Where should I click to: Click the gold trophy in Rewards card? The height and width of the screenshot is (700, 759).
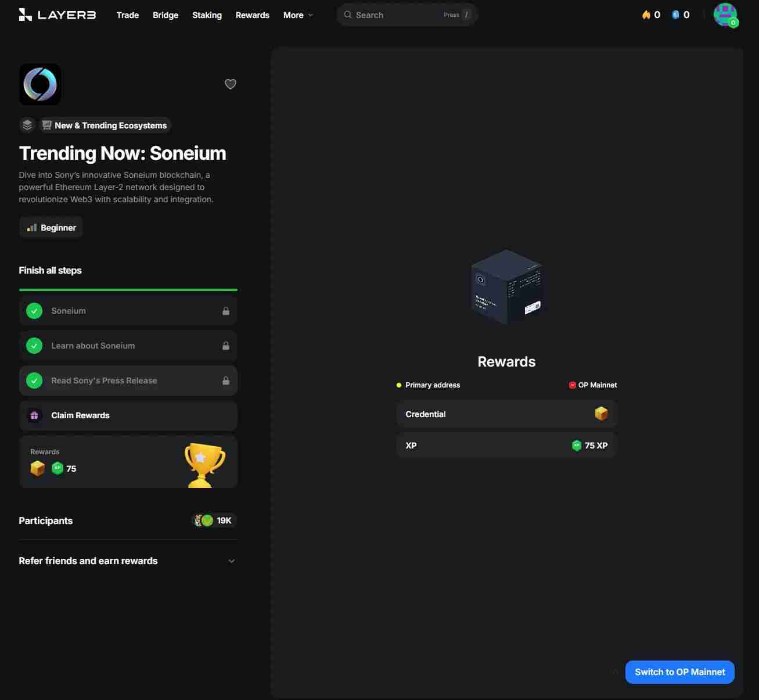coord(204,464)
